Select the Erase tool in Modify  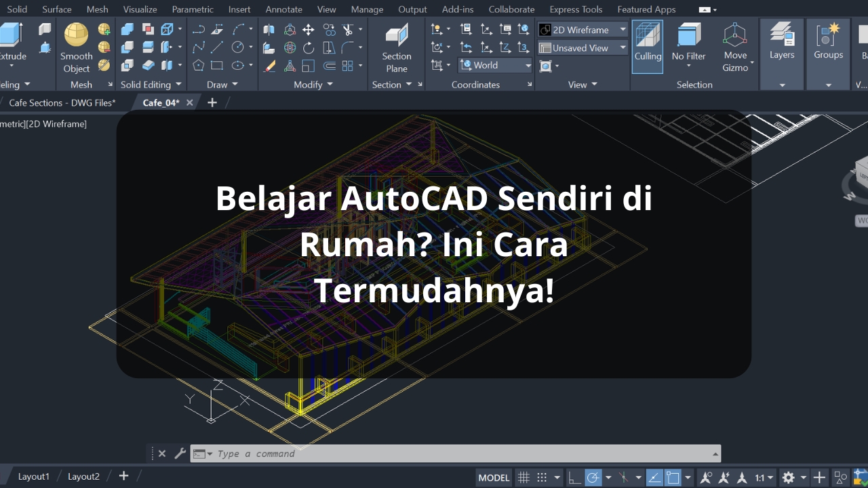[x=269, y=66]
